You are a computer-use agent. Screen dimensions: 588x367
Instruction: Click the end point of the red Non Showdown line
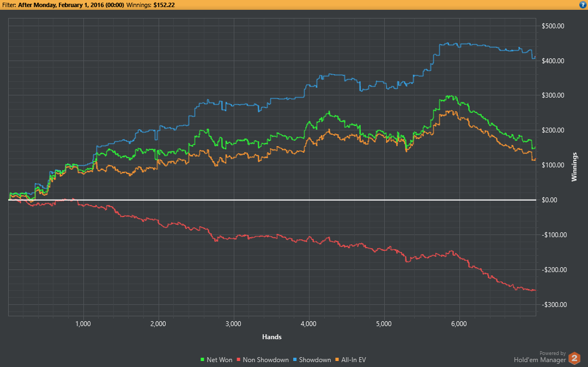click(x=535, y=290)
